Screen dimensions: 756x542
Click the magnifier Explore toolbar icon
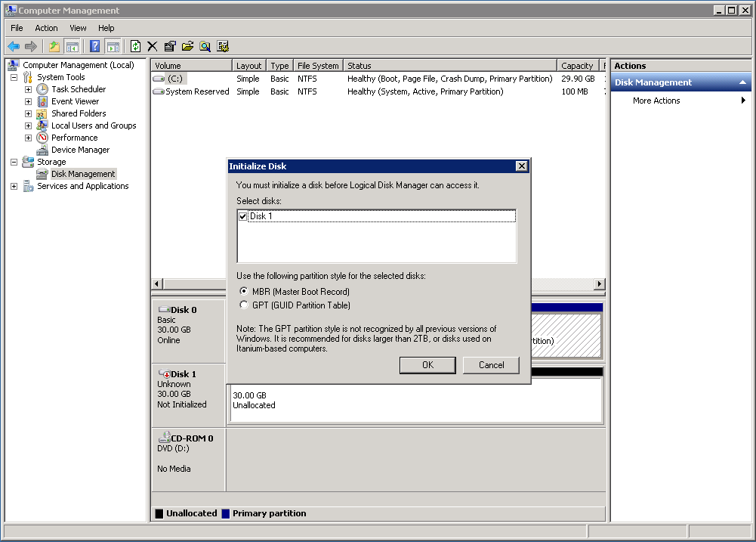205,46
